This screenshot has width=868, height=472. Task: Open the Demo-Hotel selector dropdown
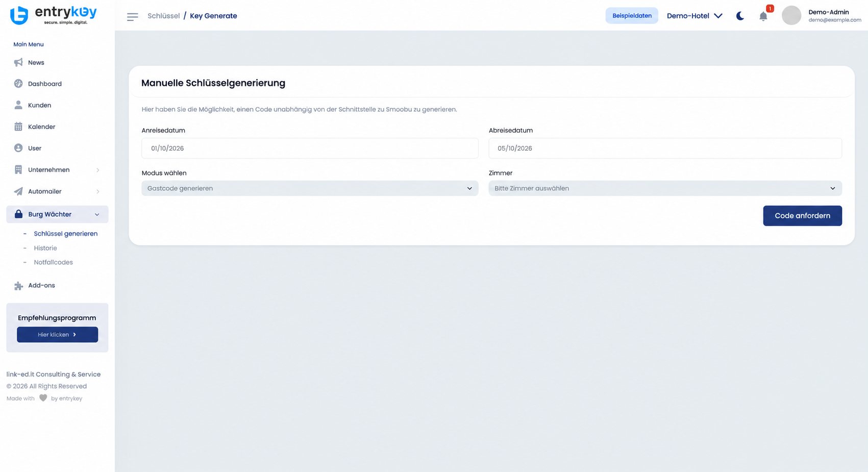[x=695, y=16]
